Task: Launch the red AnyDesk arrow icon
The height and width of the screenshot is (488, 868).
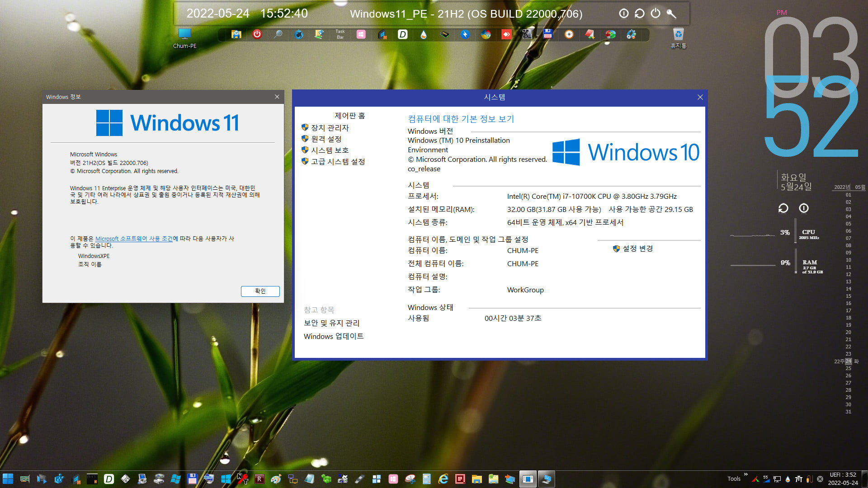Action: 506,34
